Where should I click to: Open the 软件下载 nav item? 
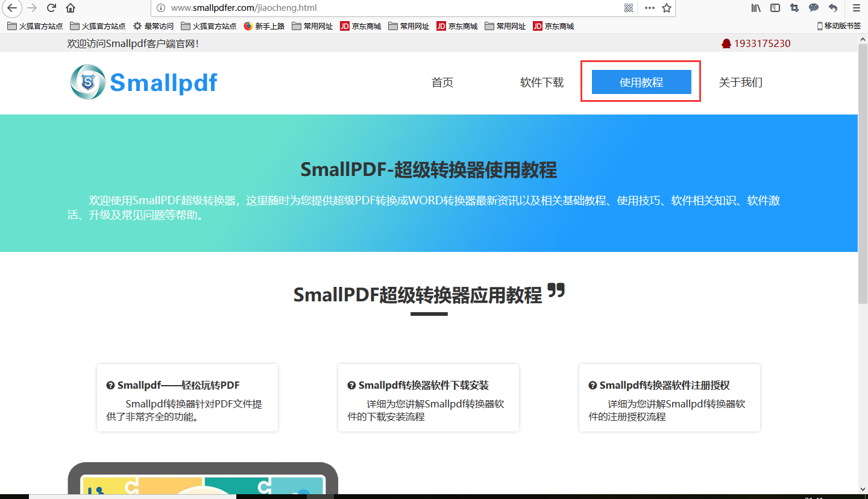[x=542, y=83]
